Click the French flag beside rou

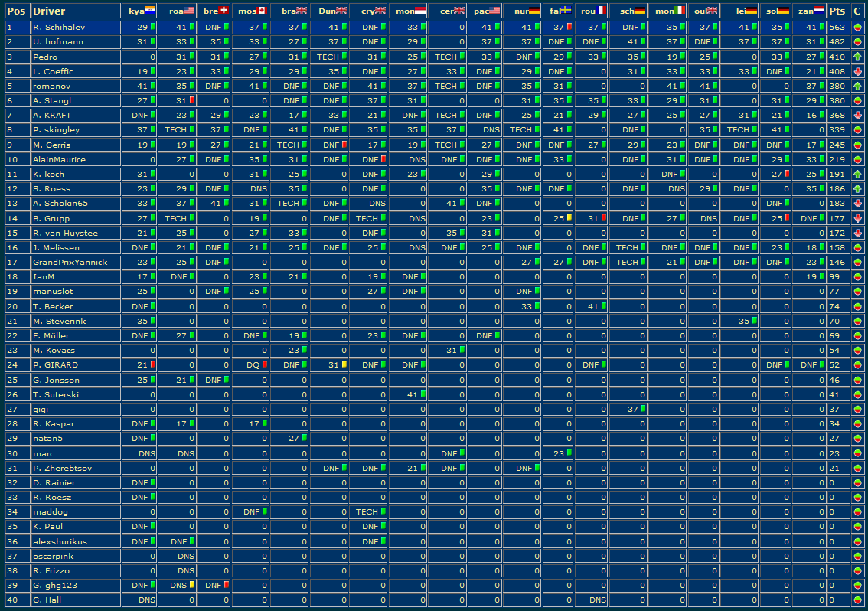pos(601,11)
